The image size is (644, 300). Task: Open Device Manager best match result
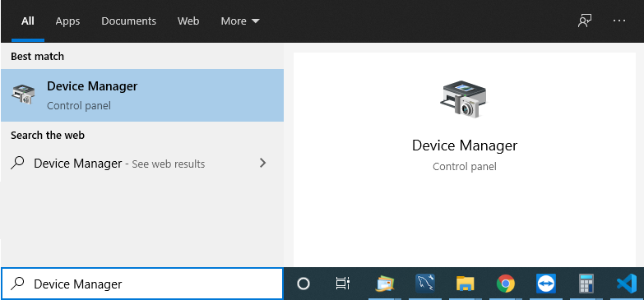point(142,95)
